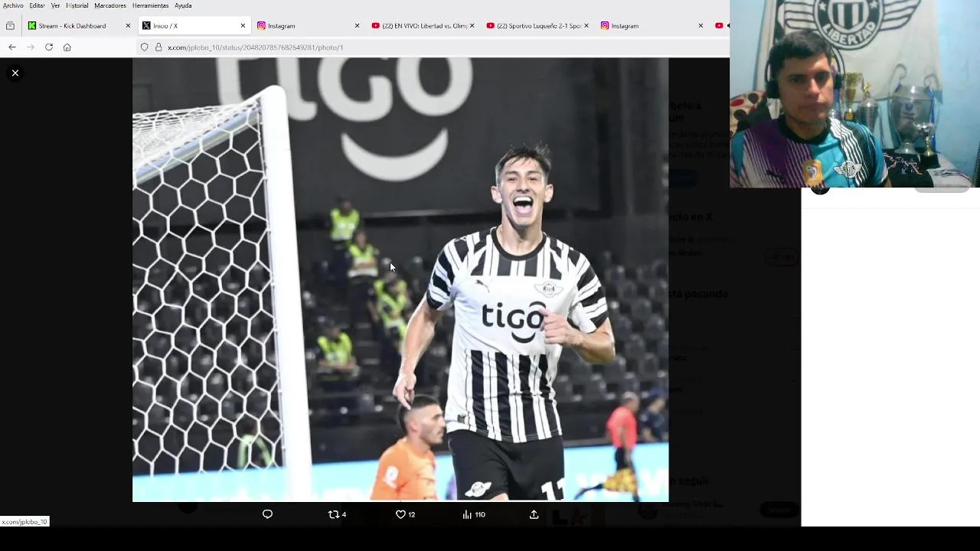
Task: Click the tracking protection shield icon
Action: click(144, 47)
